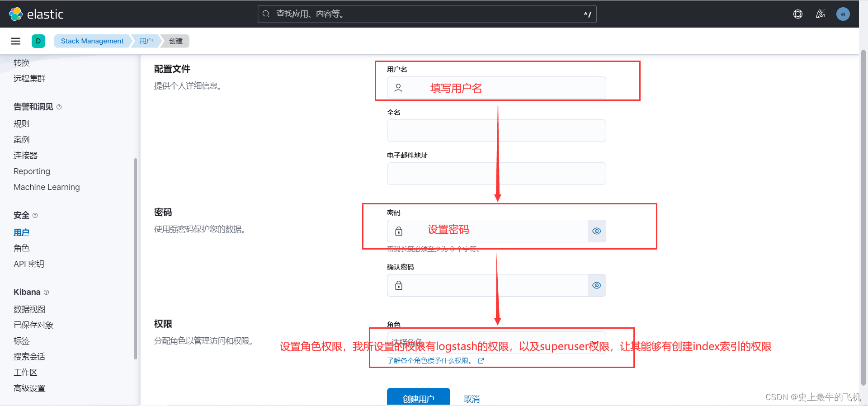868x406 pixels.
Task: Click into the 确认密码 field
Action: [x=487, y=285]
